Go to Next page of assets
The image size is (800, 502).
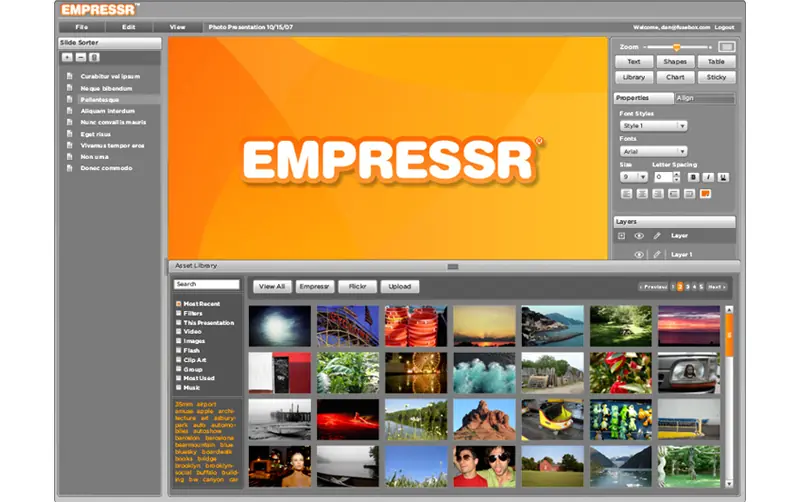716,287
